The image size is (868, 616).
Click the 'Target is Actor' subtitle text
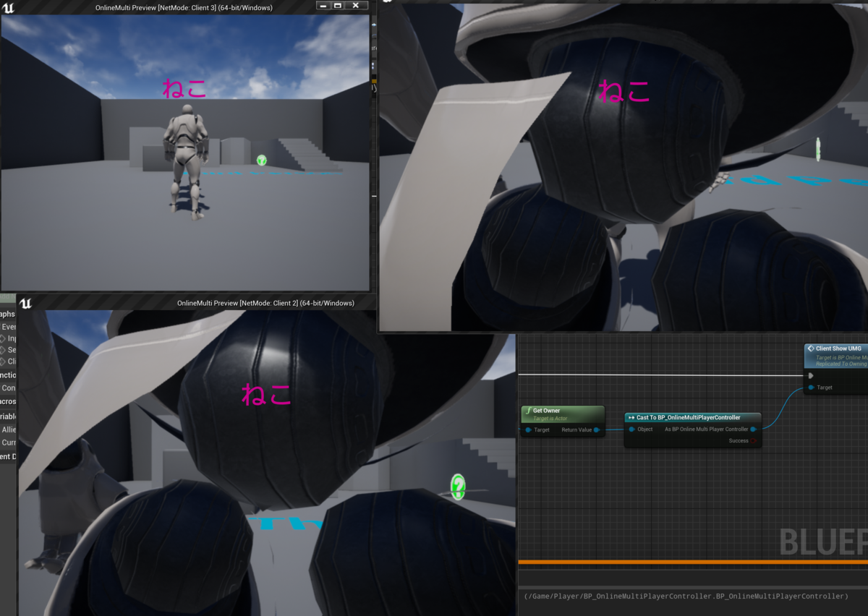tap(550, 419)
